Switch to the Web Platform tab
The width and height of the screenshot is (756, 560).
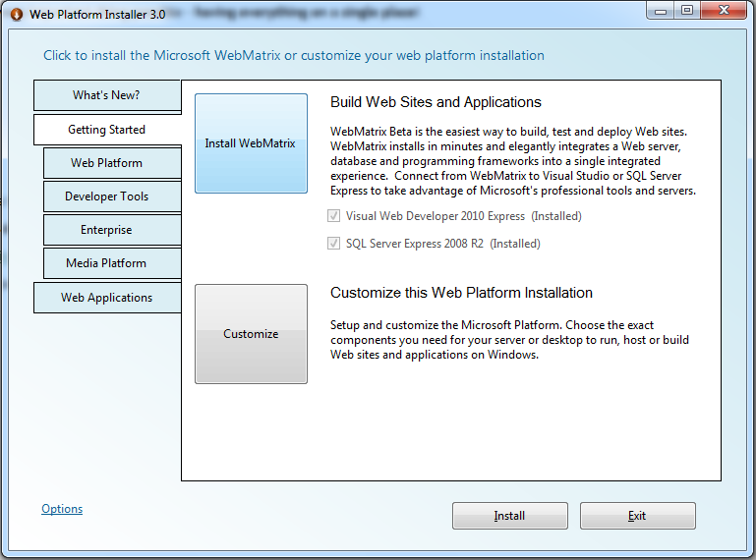[x=112, y=163]
